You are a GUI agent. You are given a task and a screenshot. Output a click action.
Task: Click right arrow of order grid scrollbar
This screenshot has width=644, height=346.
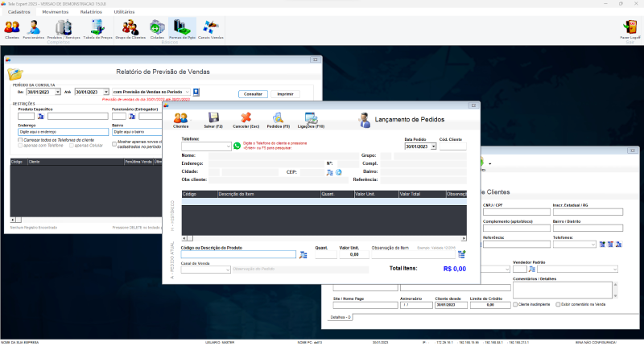(x=464, y=238)
